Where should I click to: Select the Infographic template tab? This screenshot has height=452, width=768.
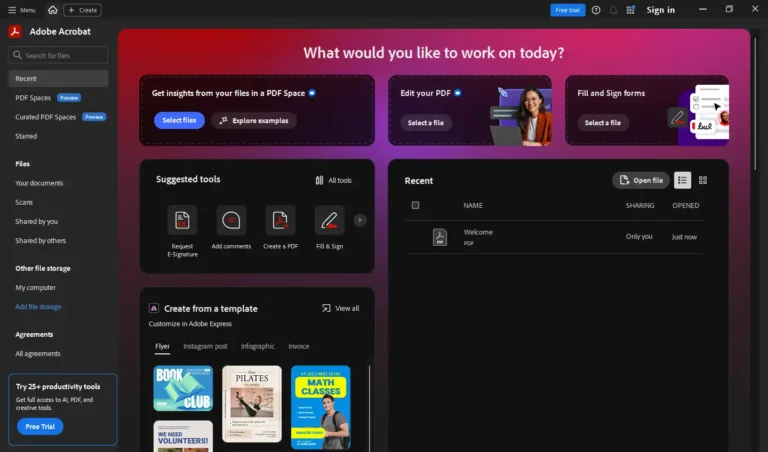pos(257,346)
